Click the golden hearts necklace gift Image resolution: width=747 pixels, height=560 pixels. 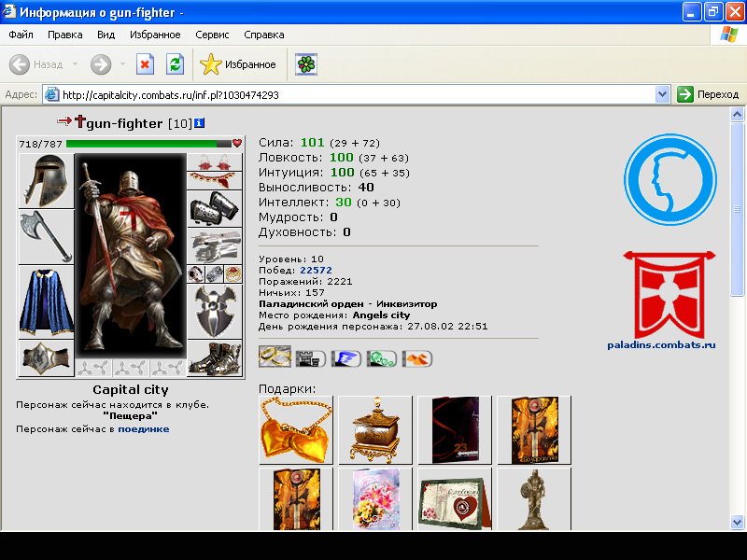[x=296, y=430]
